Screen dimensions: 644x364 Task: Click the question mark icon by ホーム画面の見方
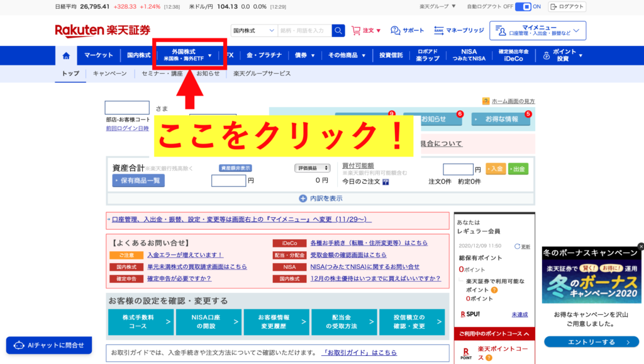click(x=486, y=101)
